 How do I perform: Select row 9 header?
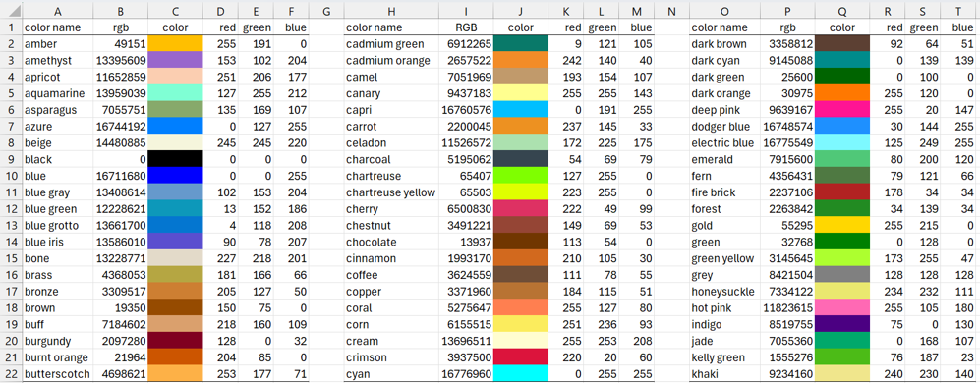(x=11, y=159)
